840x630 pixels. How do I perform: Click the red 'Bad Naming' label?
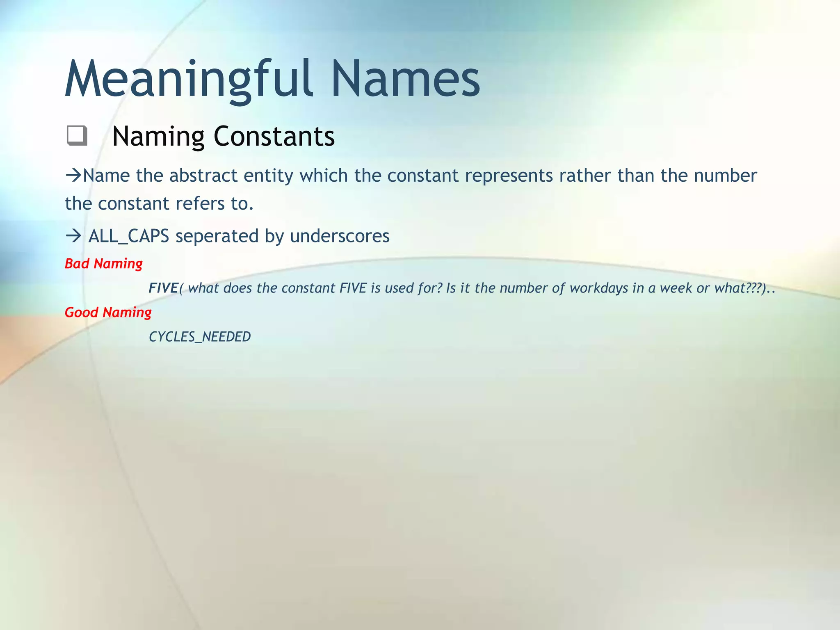[104, 264]
